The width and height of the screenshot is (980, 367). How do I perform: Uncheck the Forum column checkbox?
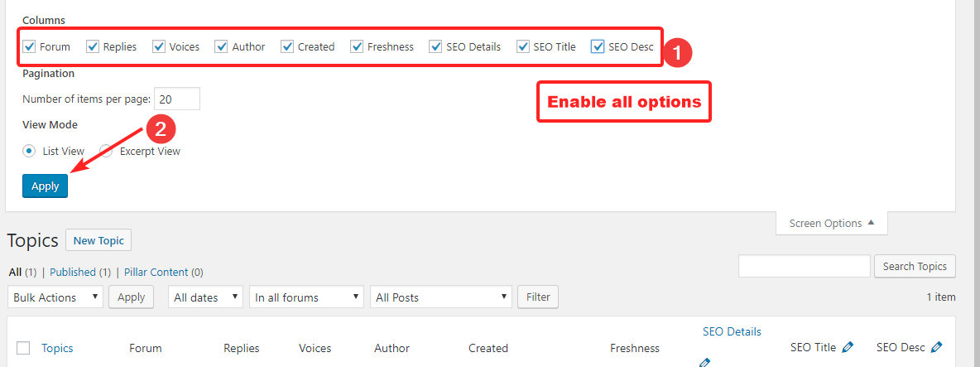[x=29, y=47]
